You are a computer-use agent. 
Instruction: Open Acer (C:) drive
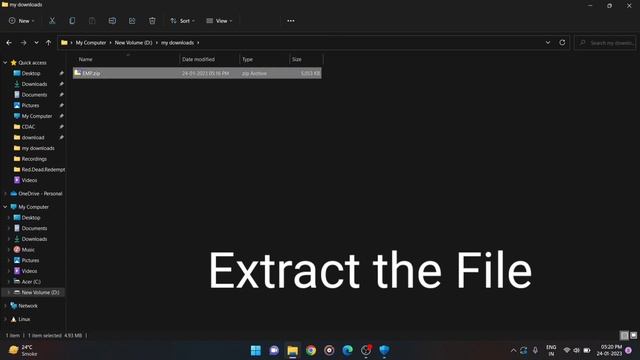tap(31, 282)
